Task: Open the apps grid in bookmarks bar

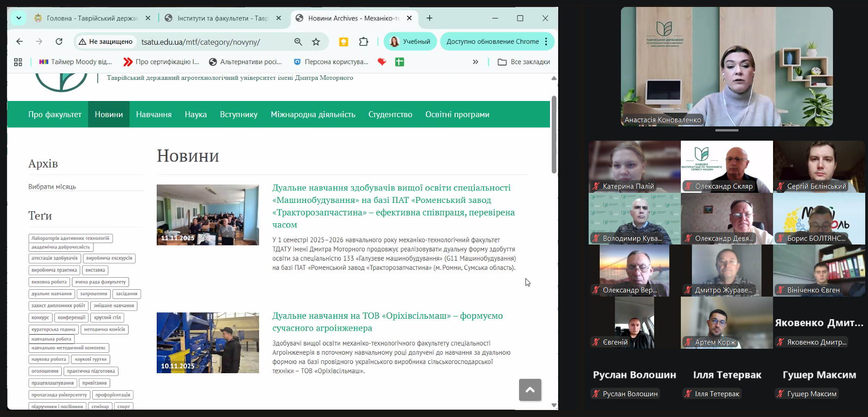Action: coord(18,62)
